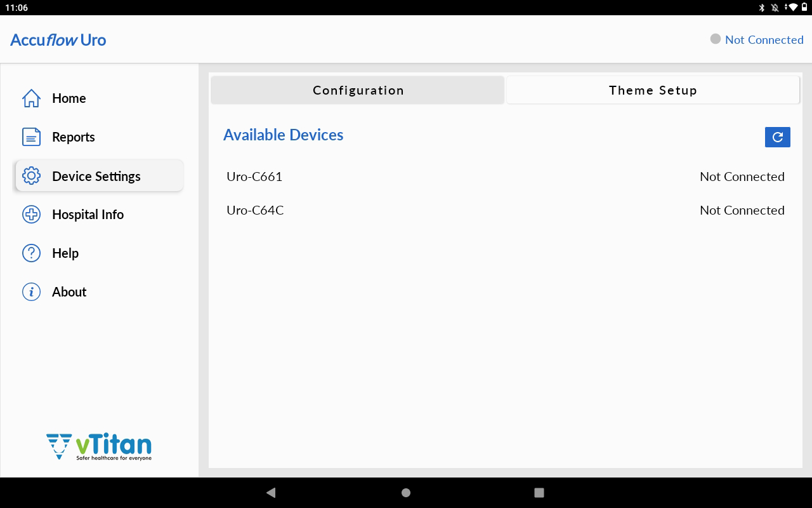The width and height of the screenshot is (812, 508).
Task: Tap the Android recent apps square
Action: [x=539, y=492]
